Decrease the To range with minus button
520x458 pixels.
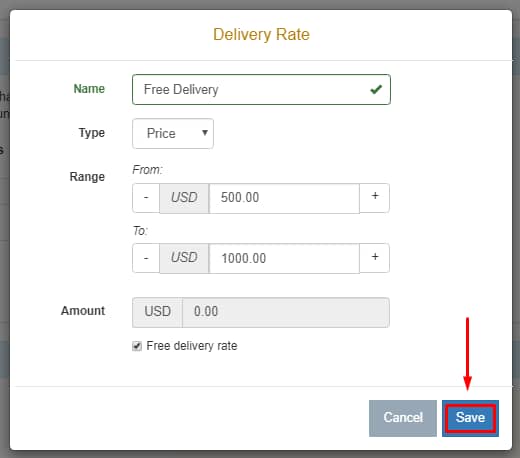146,258
